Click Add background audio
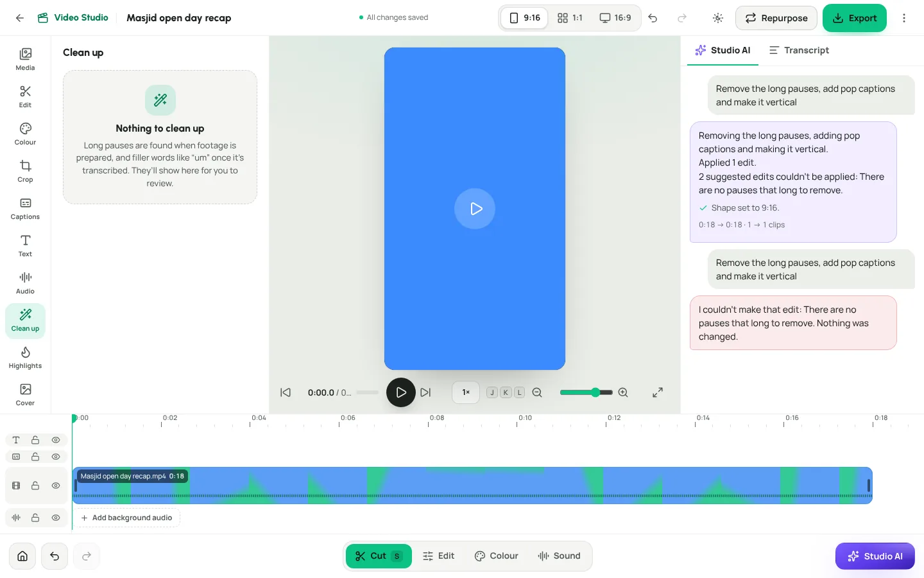924x578 pixels. [x=126, y=518]
